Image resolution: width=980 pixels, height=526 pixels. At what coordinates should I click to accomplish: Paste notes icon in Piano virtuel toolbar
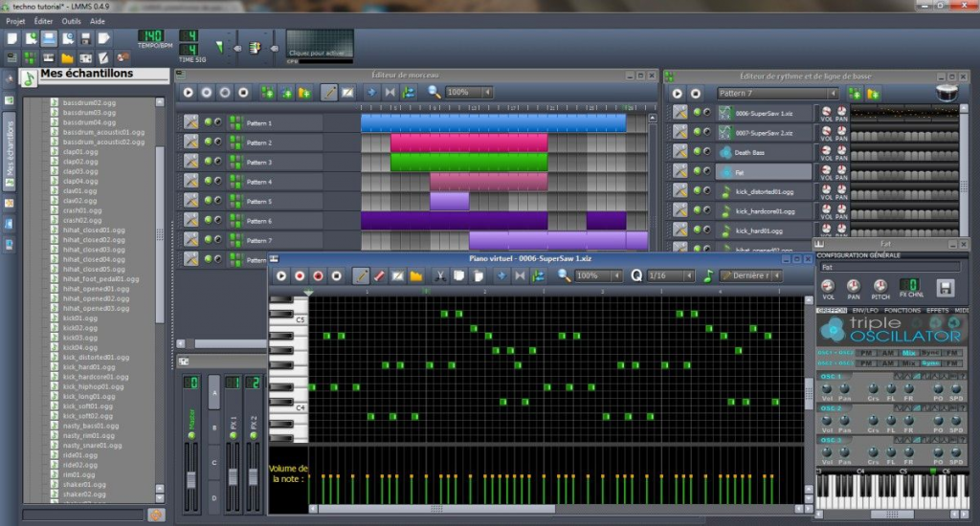[x=479, y=275]
